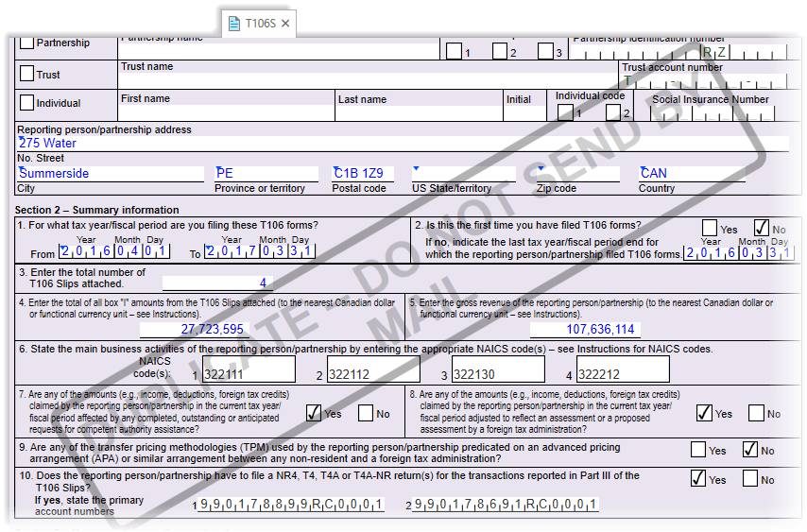This screenshot has height=532, width=807.
Task: Tick partnership code box 1
Action: click(x=454, y=51)
